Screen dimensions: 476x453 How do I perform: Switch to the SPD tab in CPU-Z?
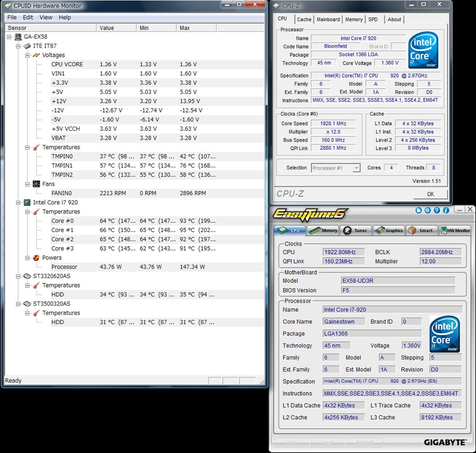coord(373,20)
